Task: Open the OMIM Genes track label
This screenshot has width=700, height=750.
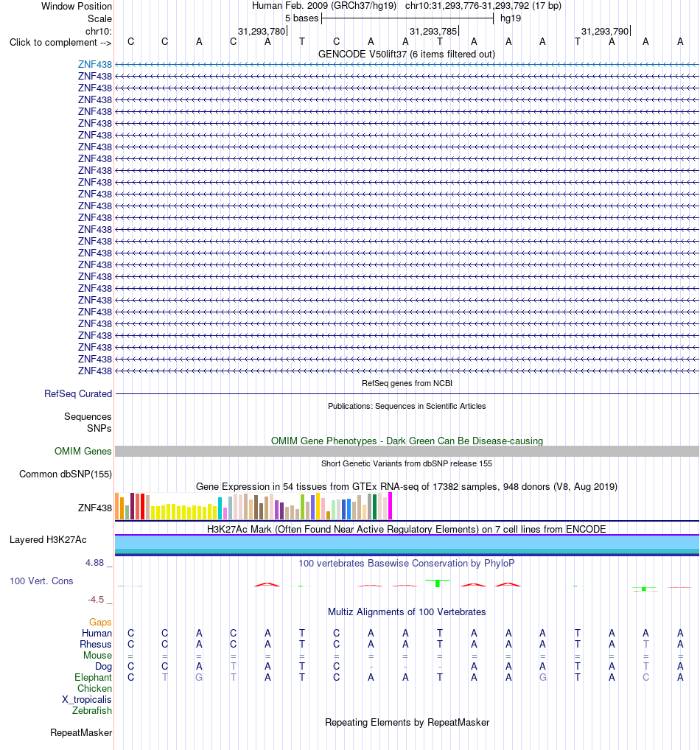Action: click(83, 451)
